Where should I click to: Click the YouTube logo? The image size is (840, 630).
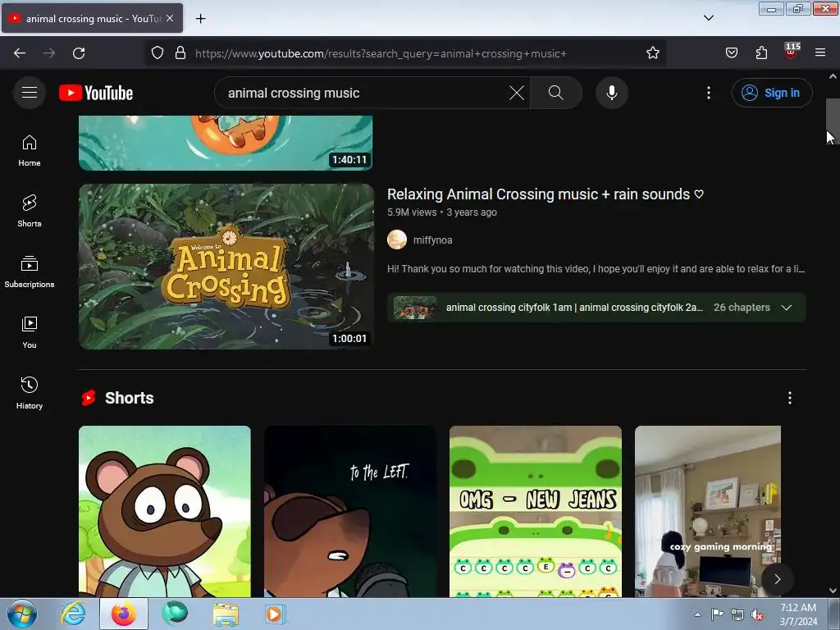(x=96, y=93)
